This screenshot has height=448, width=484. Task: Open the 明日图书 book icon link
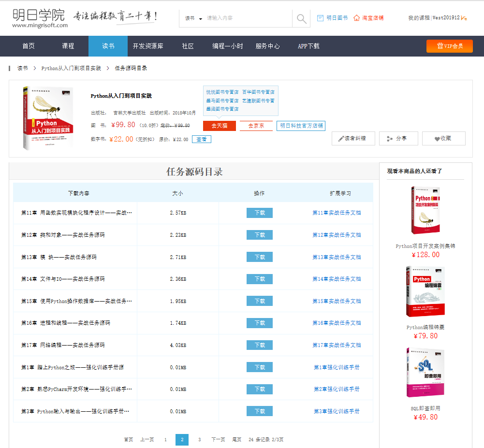click(332, 18)
